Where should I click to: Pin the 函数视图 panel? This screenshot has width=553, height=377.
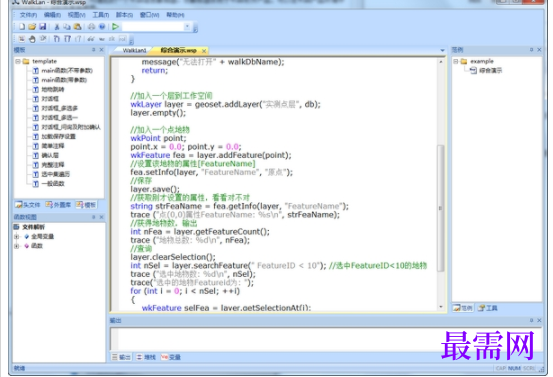(93, 217)
